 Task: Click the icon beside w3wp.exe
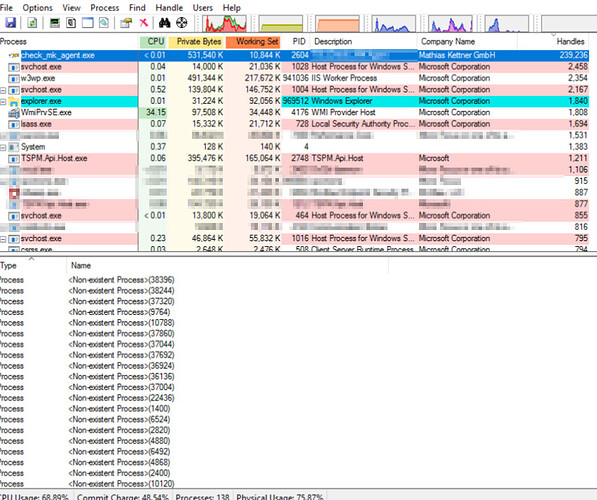[x=14, y=78]
